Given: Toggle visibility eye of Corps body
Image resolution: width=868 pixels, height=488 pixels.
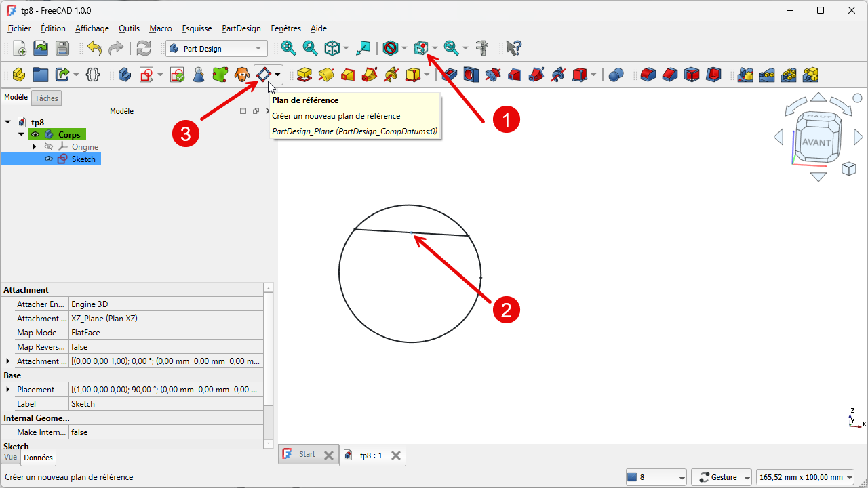Looking at the screenshot, I should click(x=35, y=135).
